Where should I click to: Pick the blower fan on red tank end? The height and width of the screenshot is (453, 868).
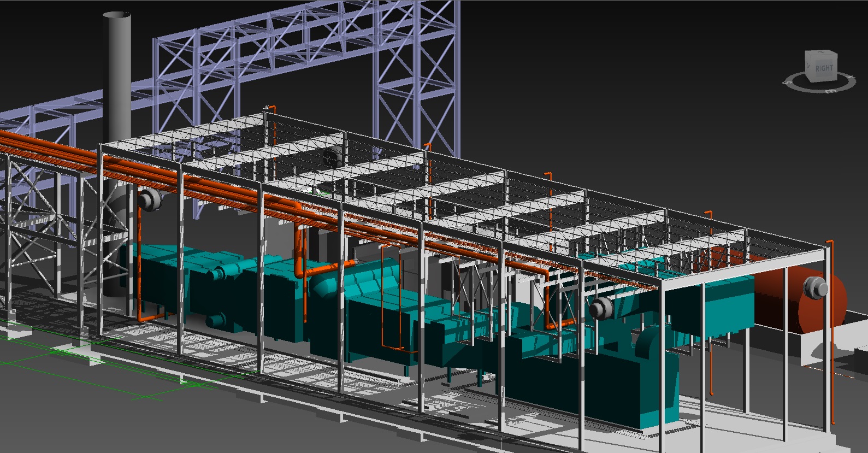coord(814,287)
